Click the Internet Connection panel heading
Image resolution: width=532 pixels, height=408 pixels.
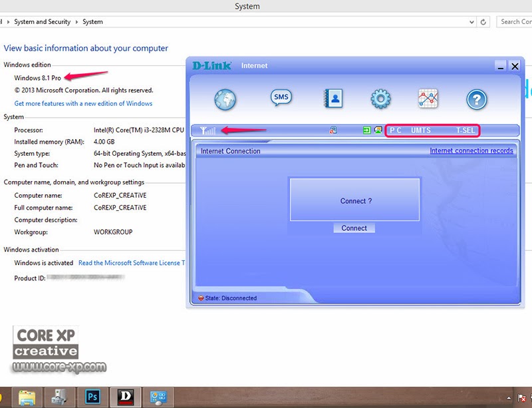click(x=230, y=151)
